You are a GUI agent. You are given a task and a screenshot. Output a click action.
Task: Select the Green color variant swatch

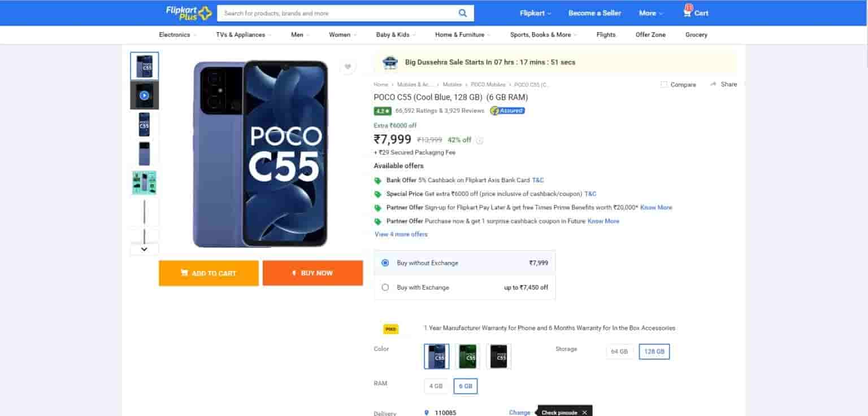coord(467,356)
